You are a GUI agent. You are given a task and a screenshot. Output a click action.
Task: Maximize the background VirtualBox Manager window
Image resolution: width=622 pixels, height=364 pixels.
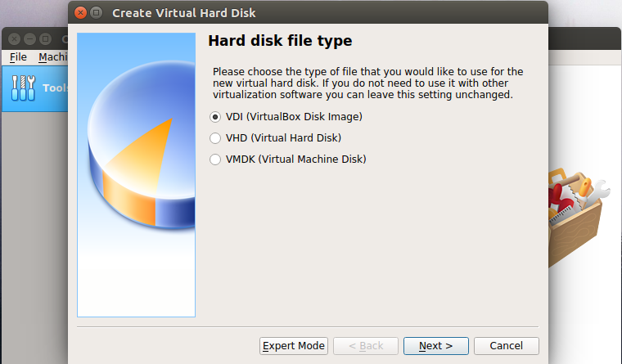44,38
